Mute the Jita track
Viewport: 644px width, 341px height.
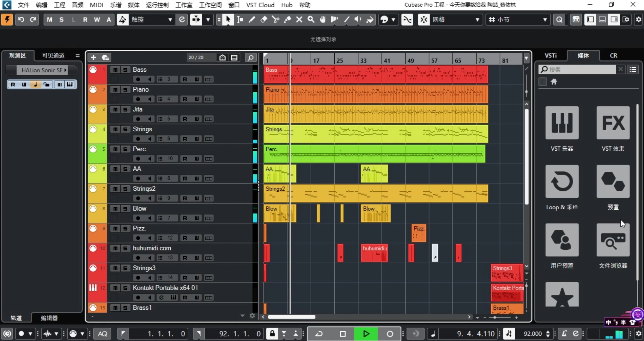(x=115, y=110)
